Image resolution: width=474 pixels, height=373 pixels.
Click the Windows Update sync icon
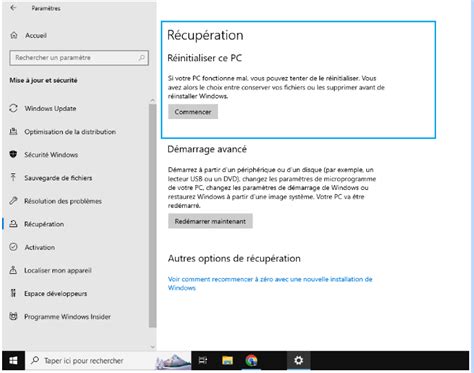[13, 108]
